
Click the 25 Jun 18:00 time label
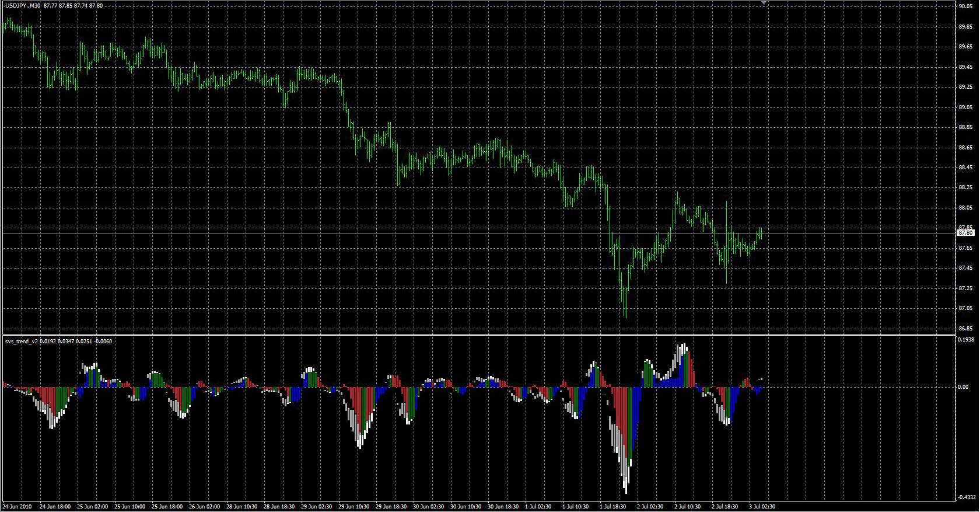point(167,506)
